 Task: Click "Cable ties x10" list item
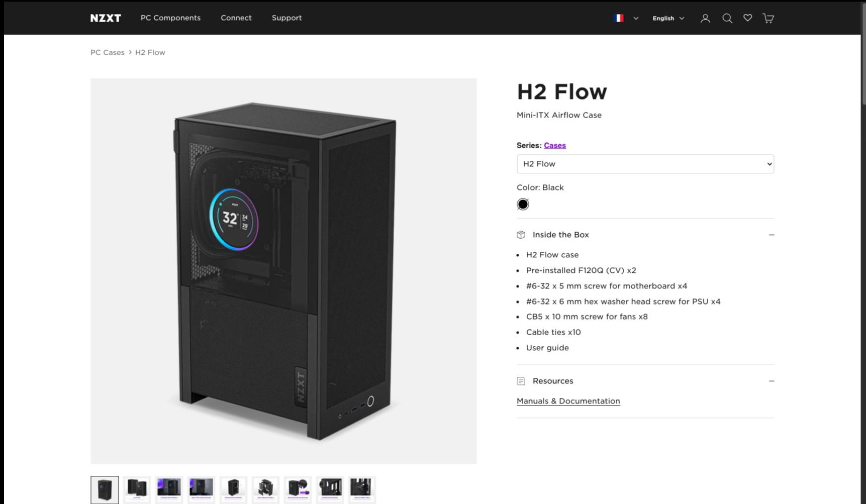[553, 332]
